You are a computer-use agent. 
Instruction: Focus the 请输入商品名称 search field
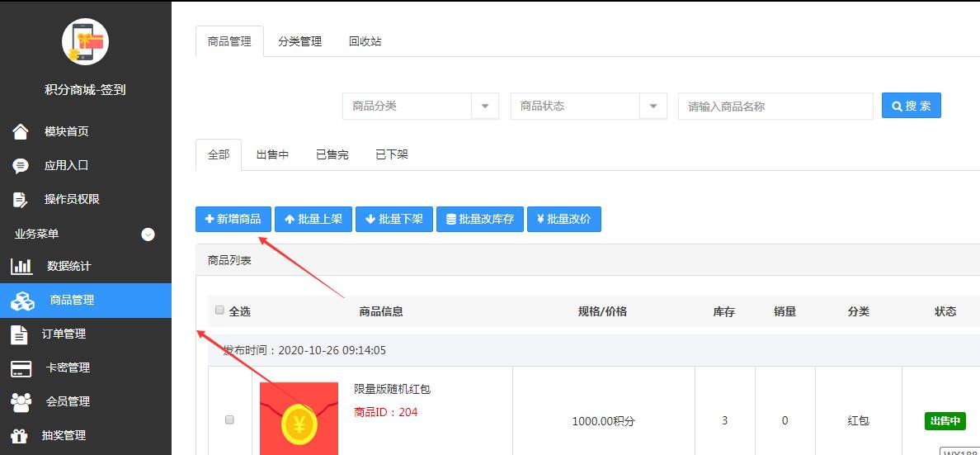coord(775,107)
